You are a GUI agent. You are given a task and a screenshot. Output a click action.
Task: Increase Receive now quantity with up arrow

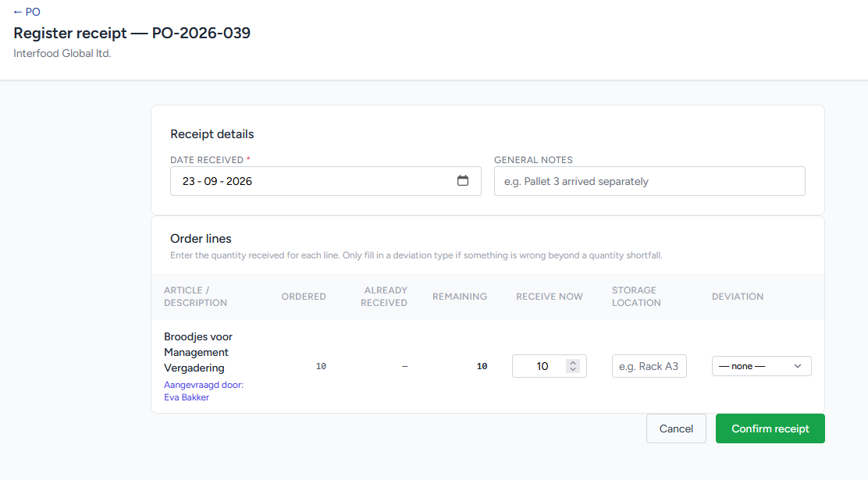(573, 363)
